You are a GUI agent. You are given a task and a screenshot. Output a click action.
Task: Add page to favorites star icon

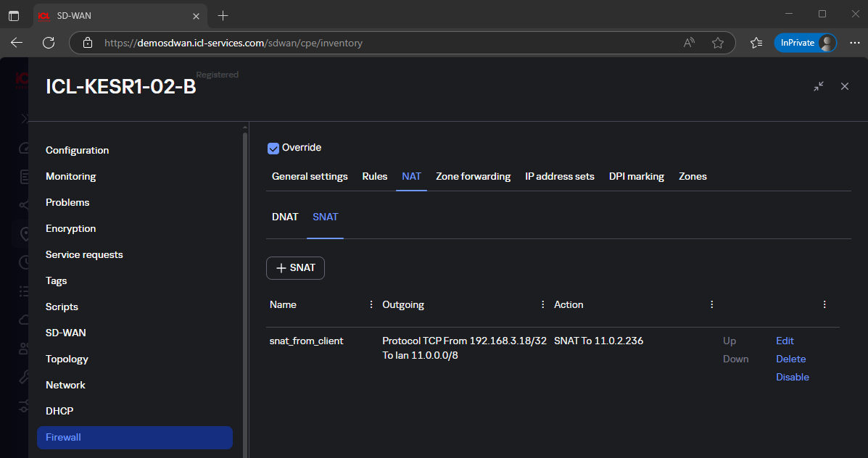718,43
